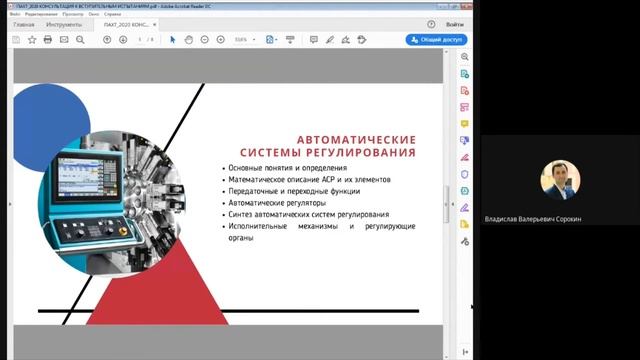Click Синтез автоматических систем регулирования line
The width and height of the screenshot is (640, 360).
[x=309, y=214]
